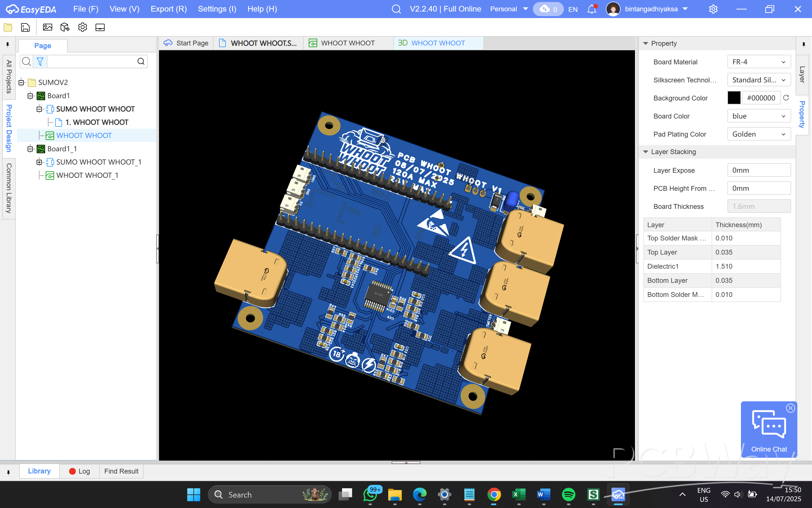
Task: Click the search magnifier in the title bar
Action: pyautogui.click(x=396, y=9)
